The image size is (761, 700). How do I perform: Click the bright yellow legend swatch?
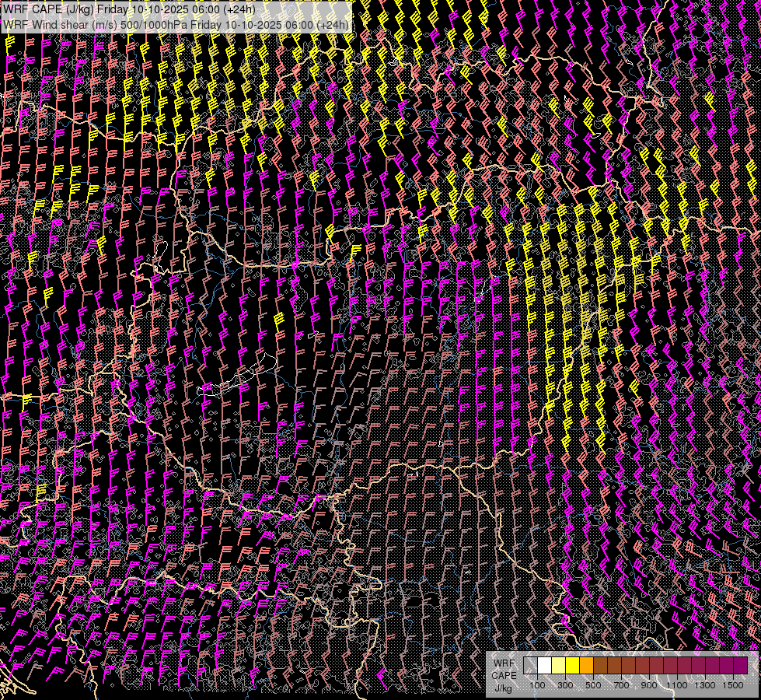click(573, 666)
